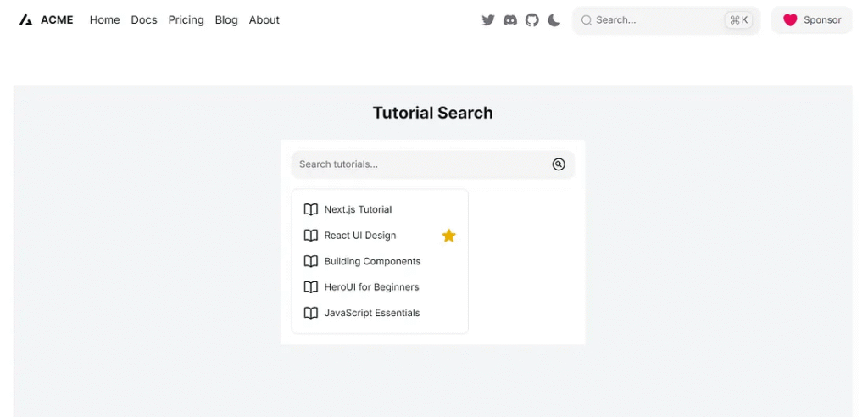Go to the Home nav link
Viewport: 868px width, 417px height.
(x=105, y=20)
